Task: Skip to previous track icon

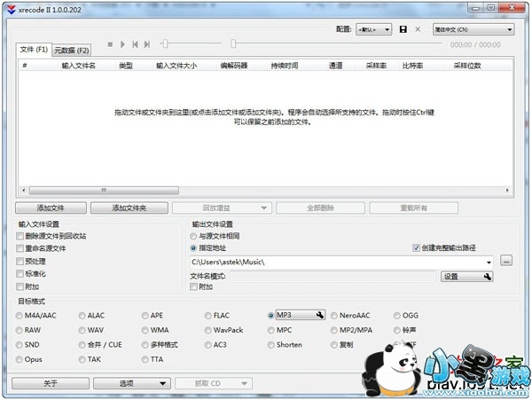Action: [x=135, y=44]
